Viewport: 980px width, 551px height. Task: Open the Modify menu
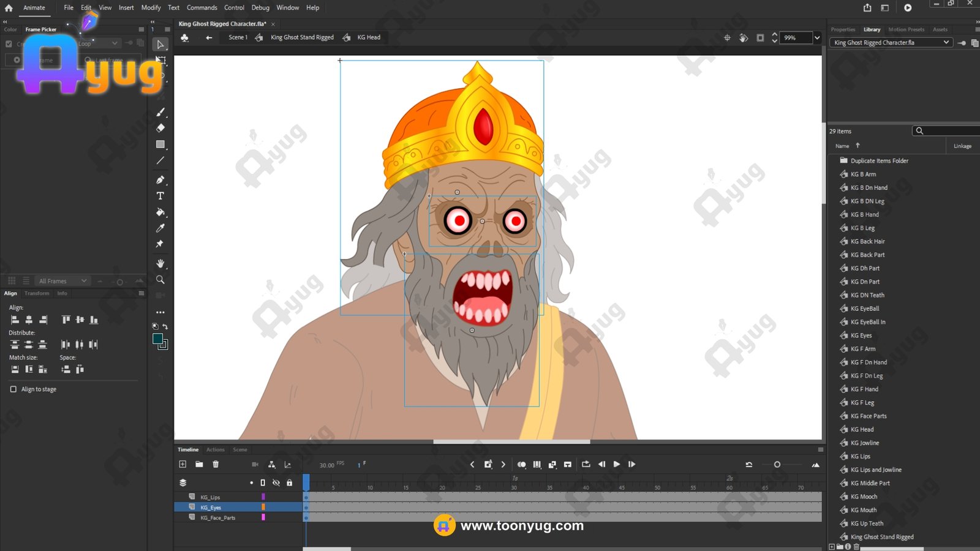coord(151,7)
